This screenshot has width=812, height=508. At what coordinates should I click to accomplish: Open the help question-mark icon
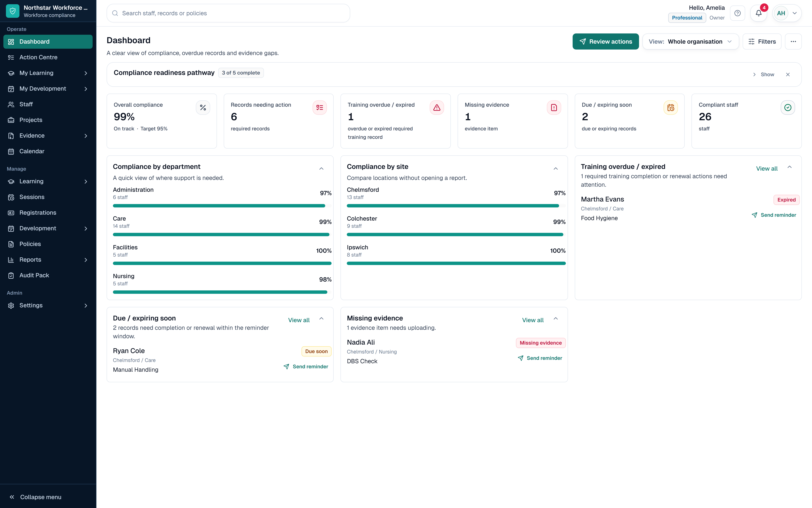[x=737, y=13]
